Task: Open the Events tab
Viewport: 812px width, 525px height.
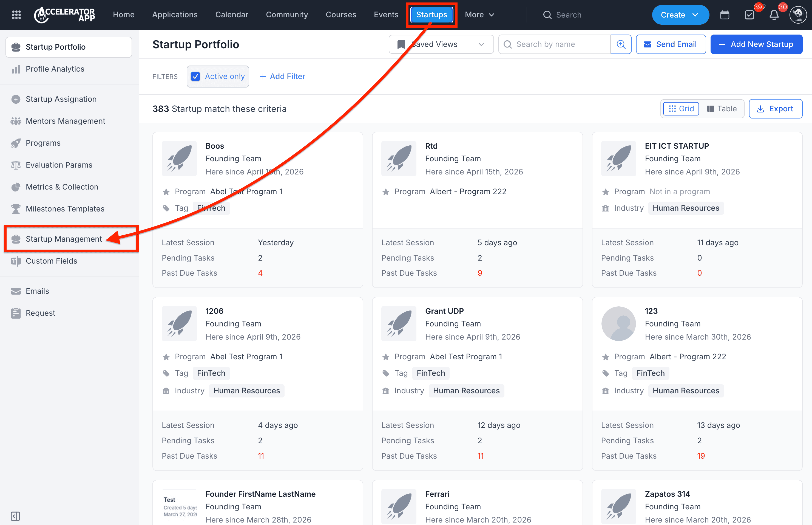Action: tap(386, 15)
